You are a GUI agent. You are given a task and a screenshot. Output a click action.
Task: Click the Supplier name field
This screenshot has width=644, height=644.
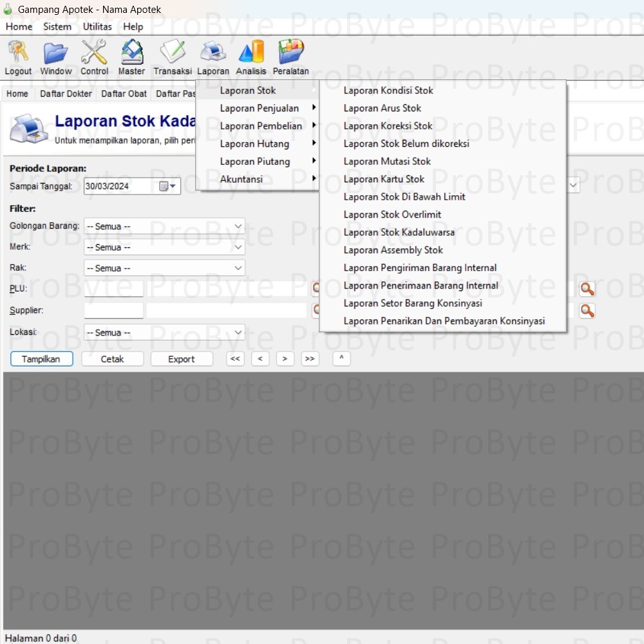226,310
